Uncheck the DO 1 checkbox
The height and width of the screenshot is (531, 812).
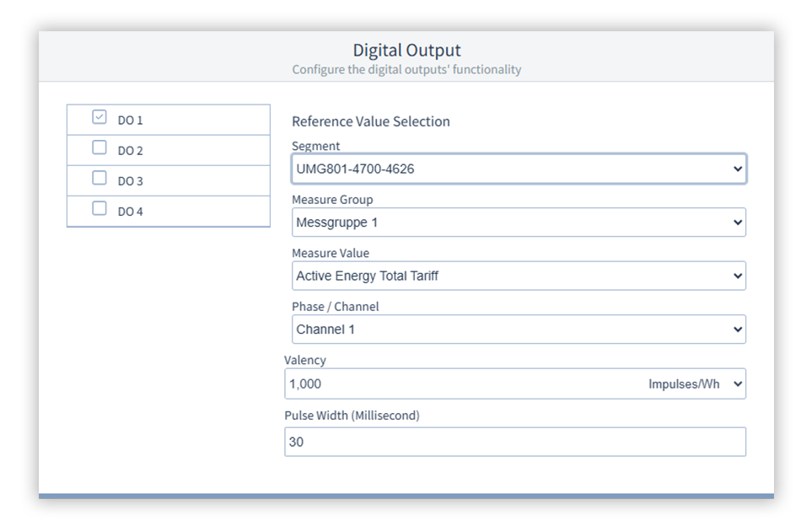tap(99, 118)
